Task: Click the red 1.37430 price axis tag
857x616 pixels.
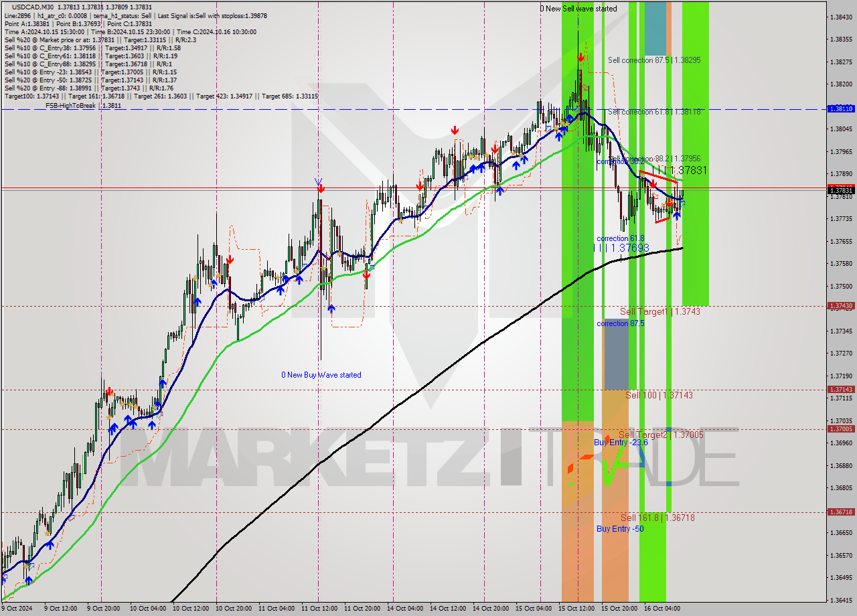Action: point(840,306)
